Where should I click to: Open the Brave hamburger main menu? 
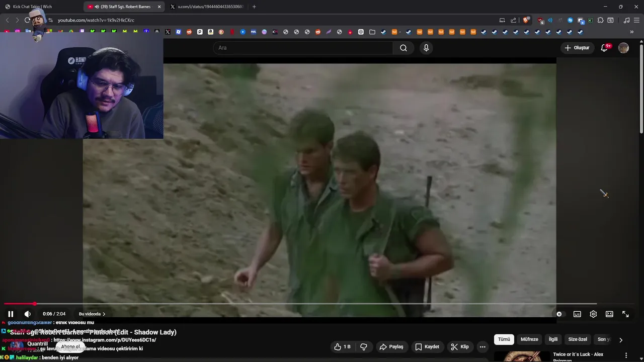tap(636, 20)
